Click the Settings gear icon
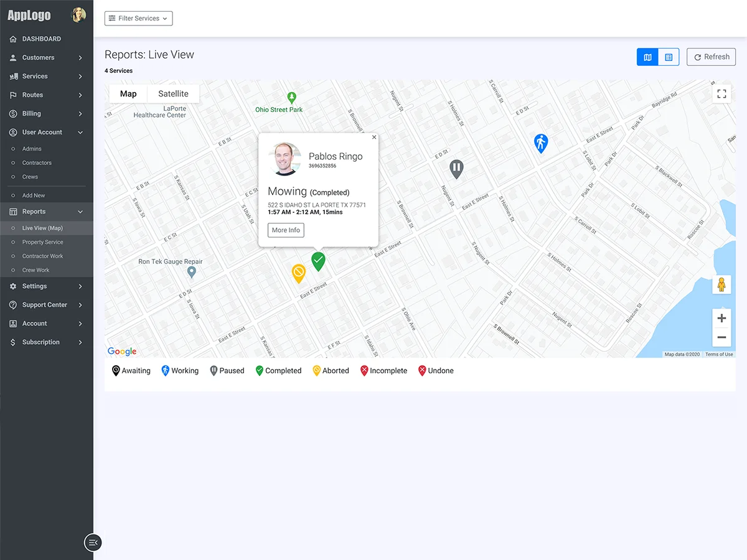 13,286
